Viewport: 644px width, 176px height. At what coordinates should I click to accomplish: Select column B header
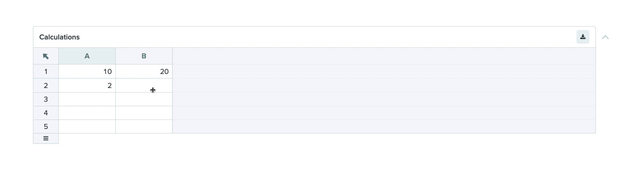[x=144, y=56]
